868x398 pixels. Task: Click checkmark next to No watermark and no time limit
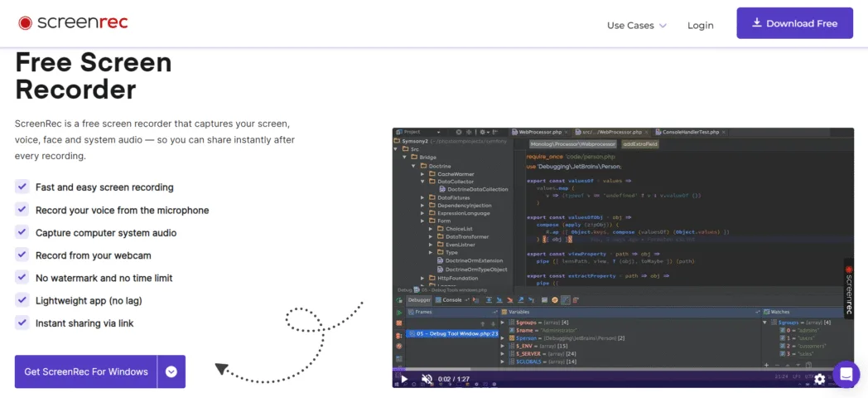pos(22,278)
